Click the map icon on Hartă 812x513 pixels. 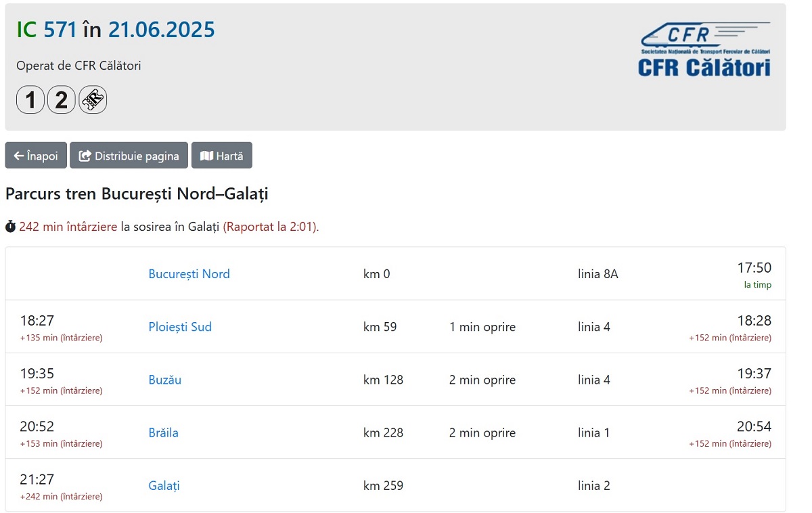206,156
